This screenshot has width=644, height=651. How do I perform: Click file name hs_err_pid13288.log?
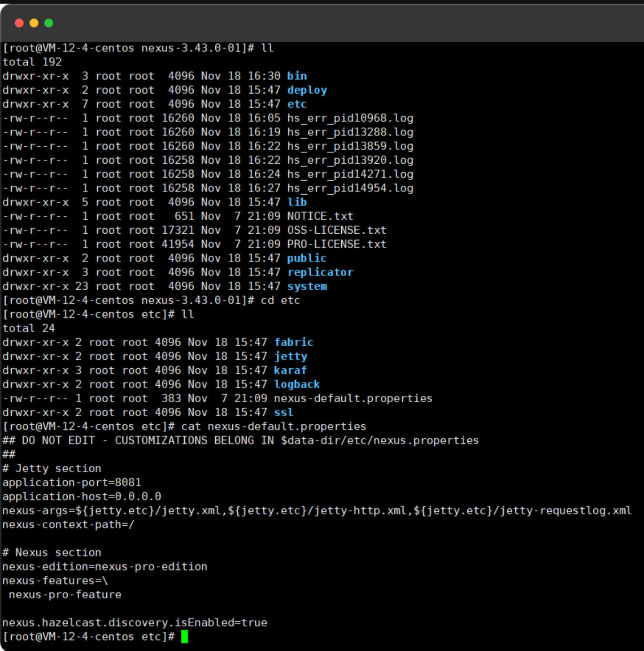tap(350, 132)
